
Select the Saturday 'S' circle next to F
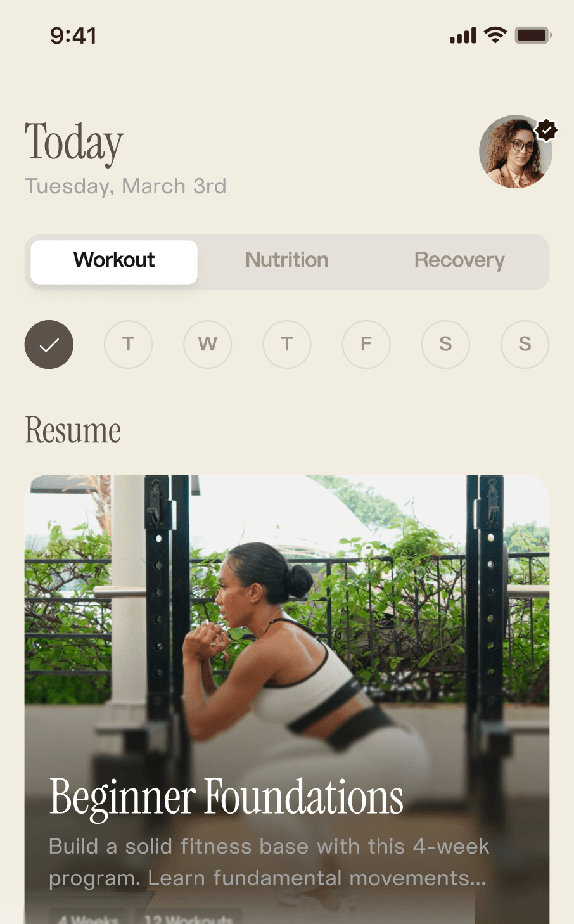tap(445, 344)
